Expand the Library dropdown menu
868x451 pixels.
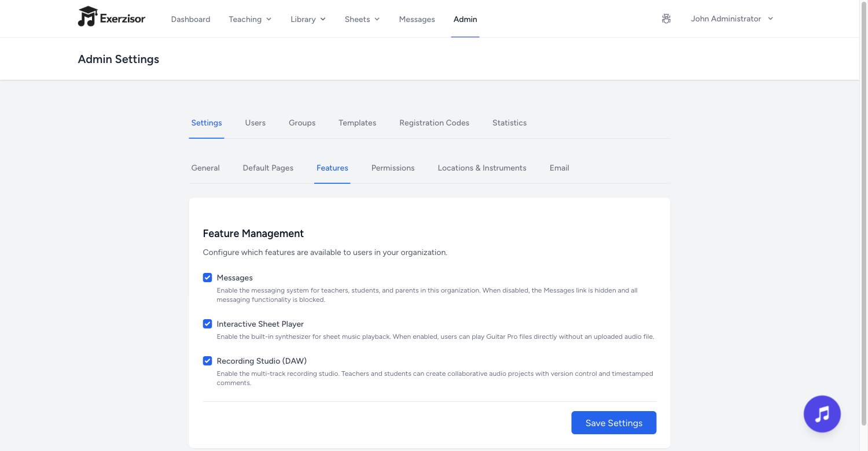(308, 19)
